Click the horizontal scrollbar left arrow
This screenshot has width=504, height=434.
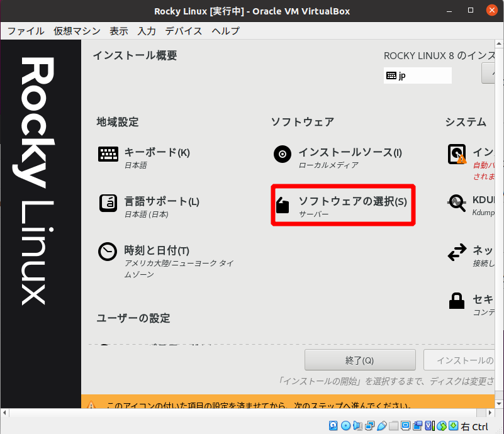point(4,413)
